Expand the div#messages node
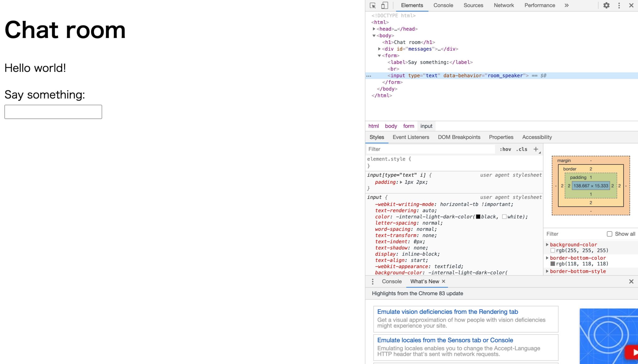 pos(379,49)
